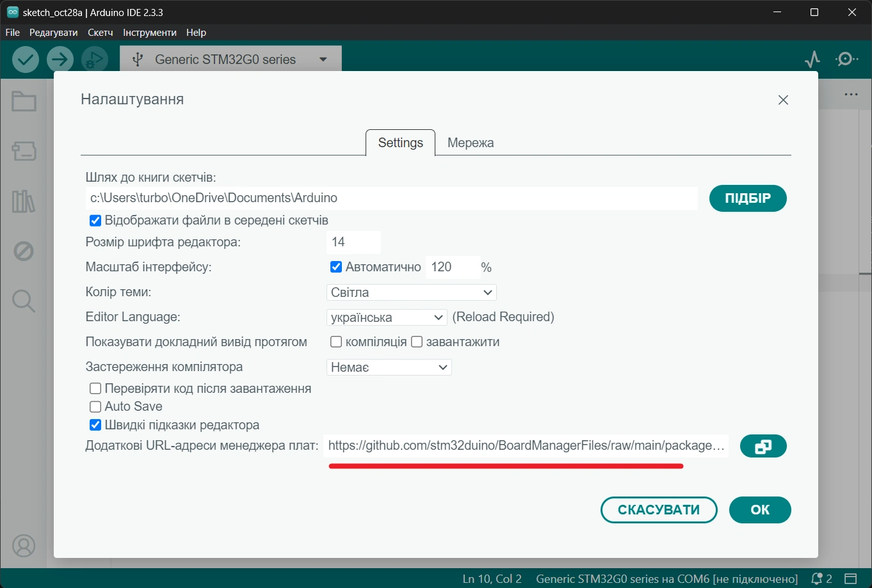This screenshot has width=872, height=588.
Task: Toggle the bottom panel icon in status bar
Action: pyautogui.click(x=850, y=578)
